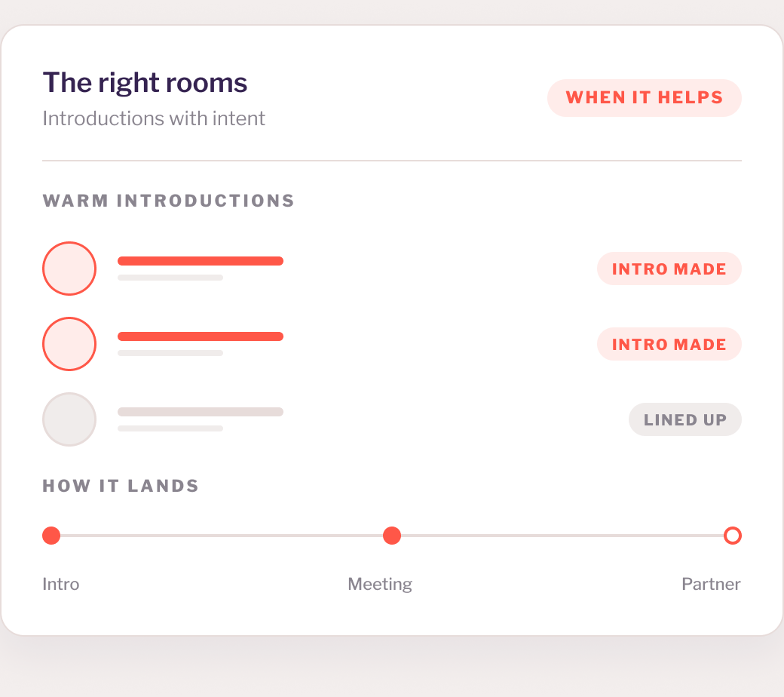
Task: Click the HOW IT LANDS section label
Action: (x=121, y=486)
